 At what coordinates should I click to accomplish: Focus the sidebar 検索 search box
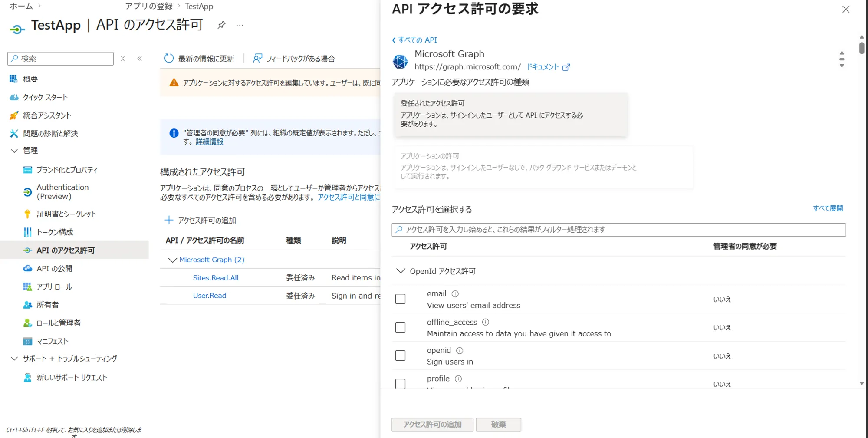tap(60, 58)
